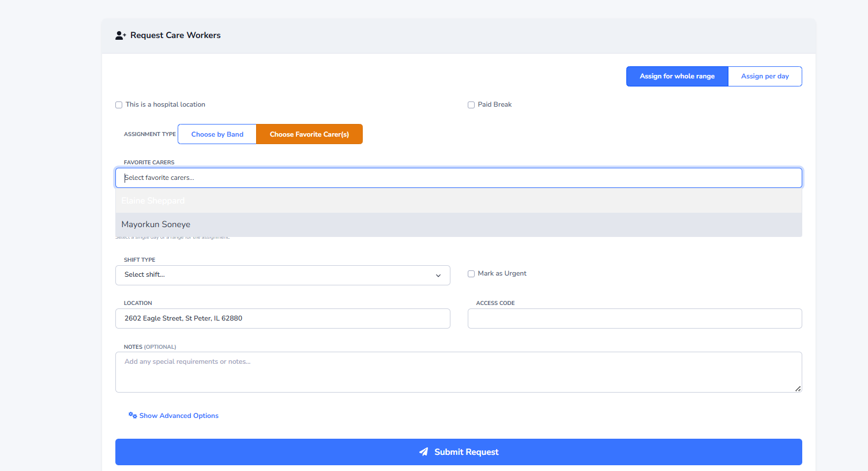Click the gears icon beside Show Advanced Options

coord(133,416)
